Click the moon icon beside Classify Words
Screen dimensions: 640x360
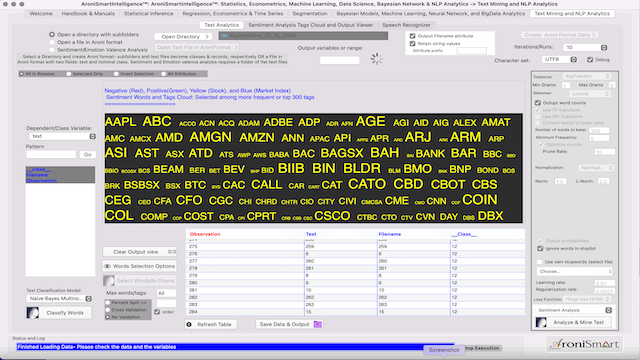point(33,313)
